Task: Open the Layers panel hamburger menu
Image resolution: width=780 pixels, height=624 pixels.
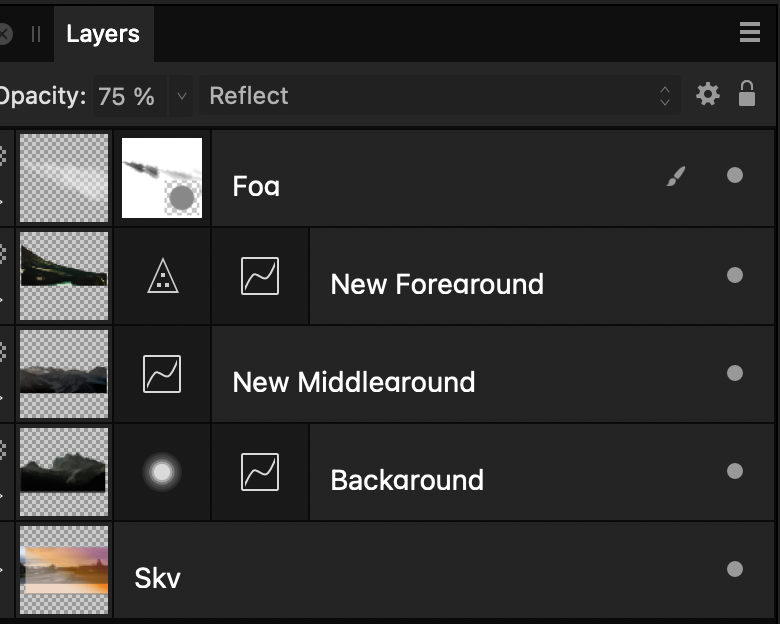Action: point(750,33)
